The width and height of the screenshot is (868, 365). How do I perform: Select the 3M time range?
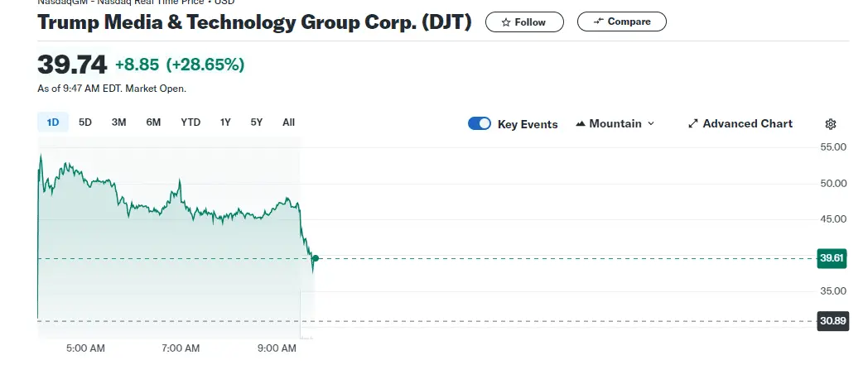coord(118,122)
